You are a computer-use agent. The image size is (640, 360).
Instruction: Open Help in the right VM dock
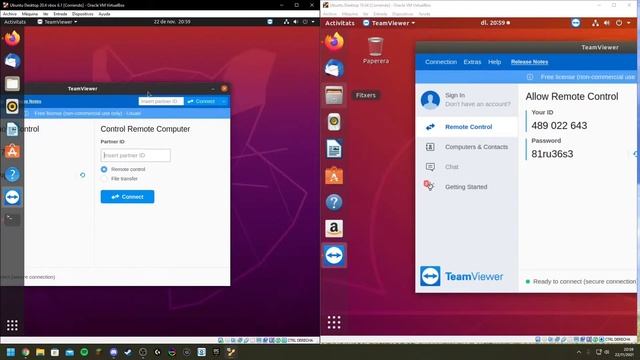[x=334, y=202]
